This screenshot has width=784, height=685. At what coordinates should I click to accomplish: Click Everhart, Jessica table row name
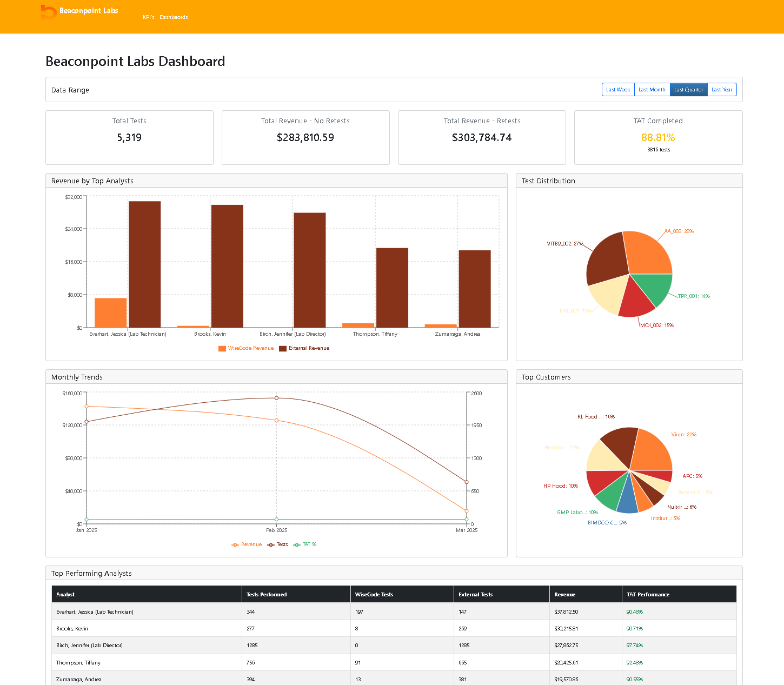tap(95, 612)
